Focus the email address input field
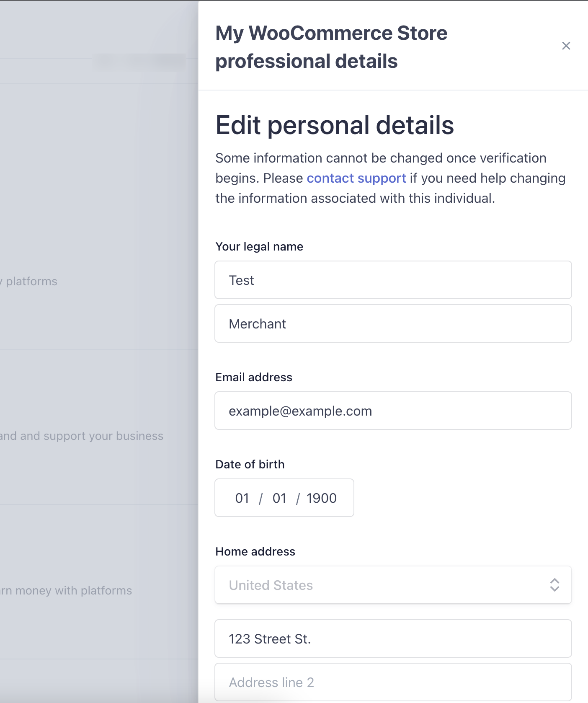Viewport: 588px width, 703px height. [x=393, y=411]
